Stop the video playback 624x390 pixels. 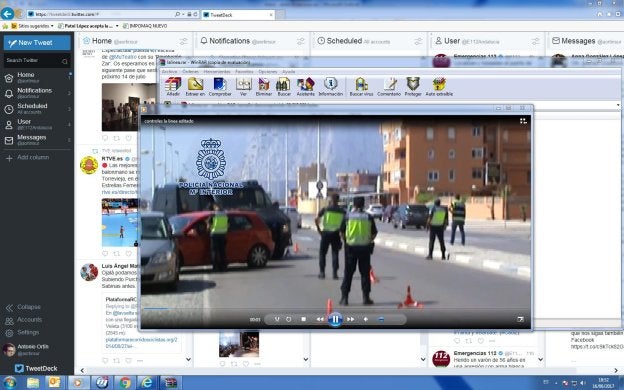[304, 319]
